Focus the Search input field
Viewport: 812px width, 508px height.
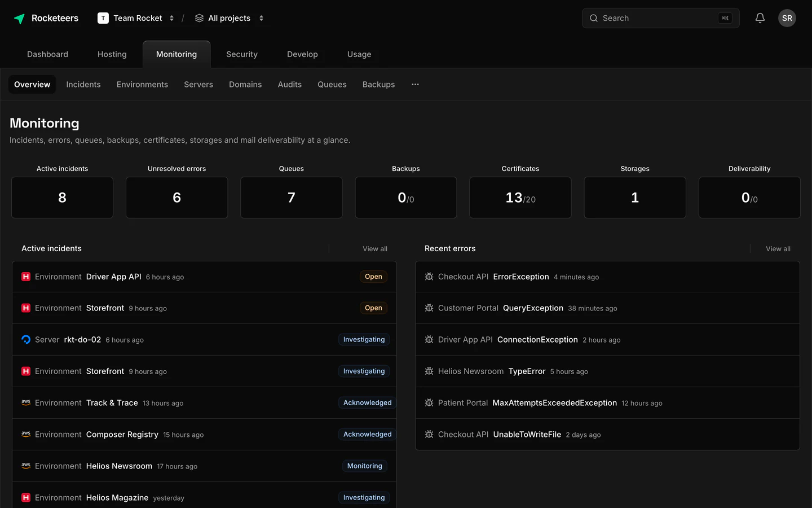(661, 18)
